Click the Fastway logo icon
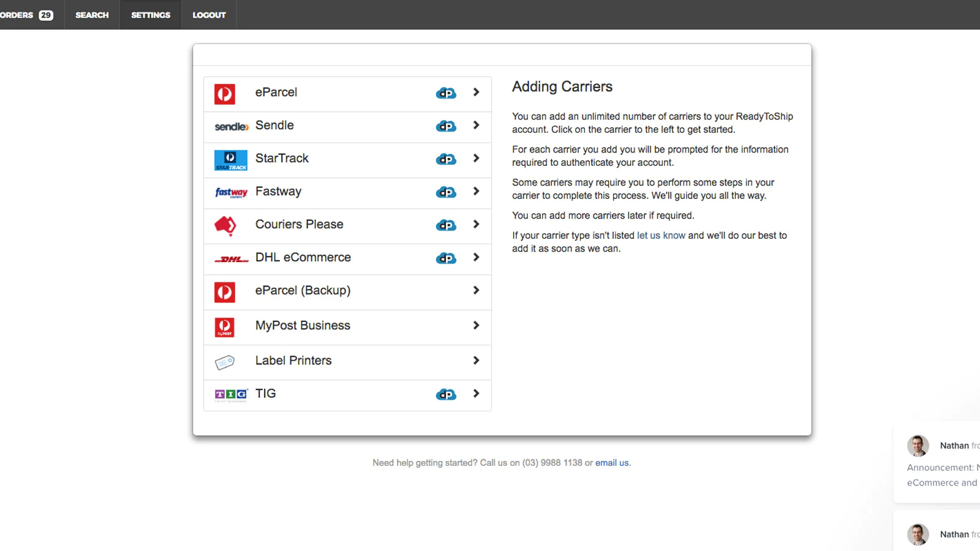The height and width of the screenshot is (551, 980). (x=231, y=193)
